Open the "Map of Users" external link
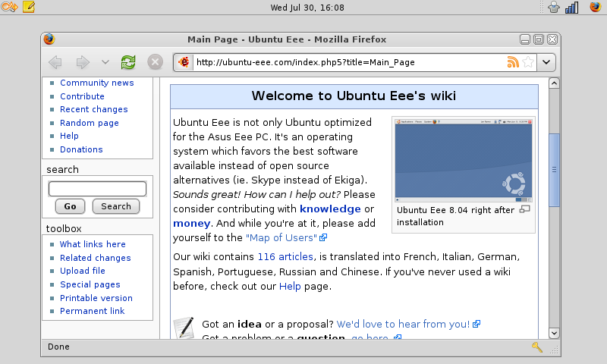This screenshot has width=607, height=364. [x=287, y=238]
